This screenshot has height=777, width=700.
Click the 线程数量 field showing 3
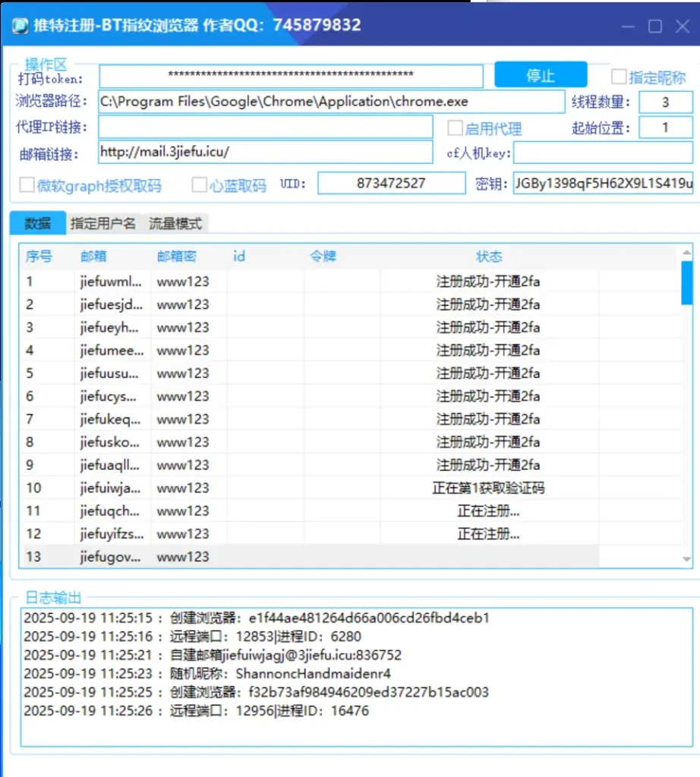coord(665,102)
